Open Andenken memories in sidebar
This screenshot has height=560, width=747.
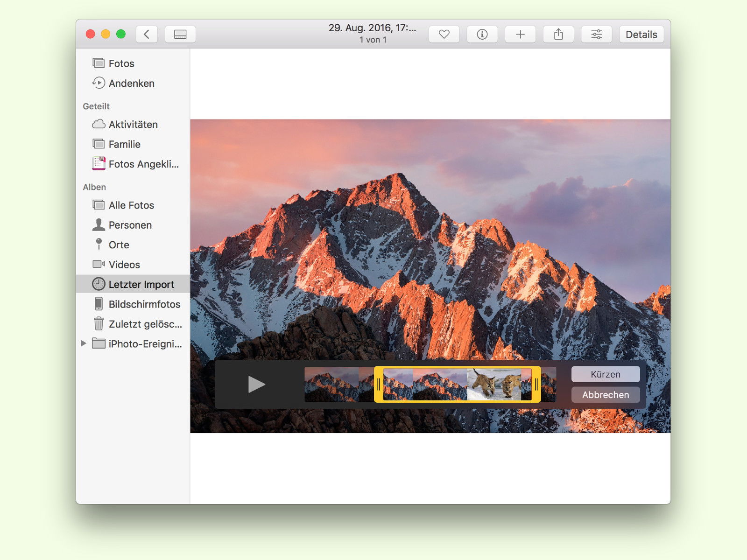point(133,83)
